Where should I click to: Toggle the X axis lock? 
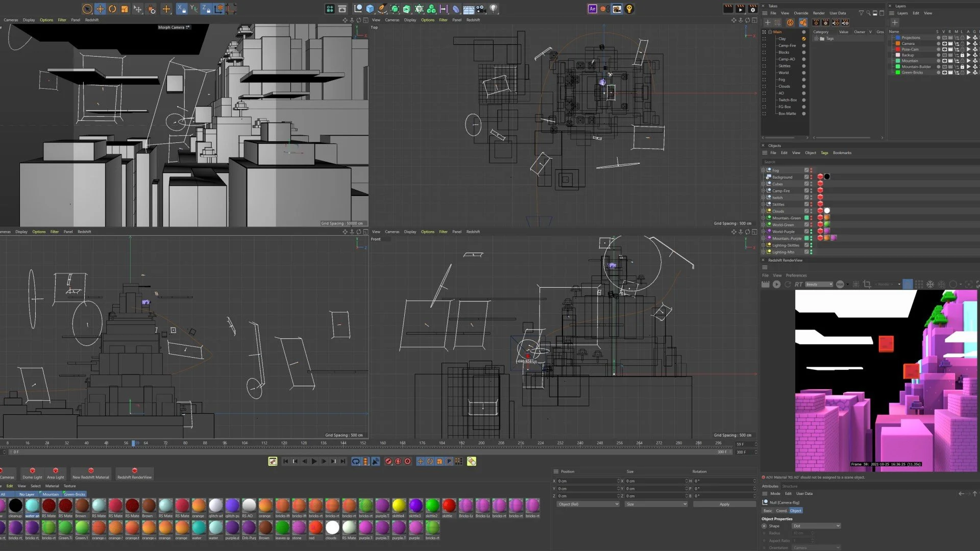[181, 9]
